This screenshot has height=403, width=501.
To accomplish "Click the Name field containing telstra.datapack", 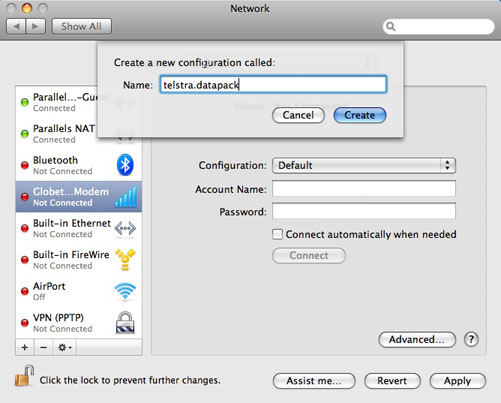I will click(x=273, y=85).
